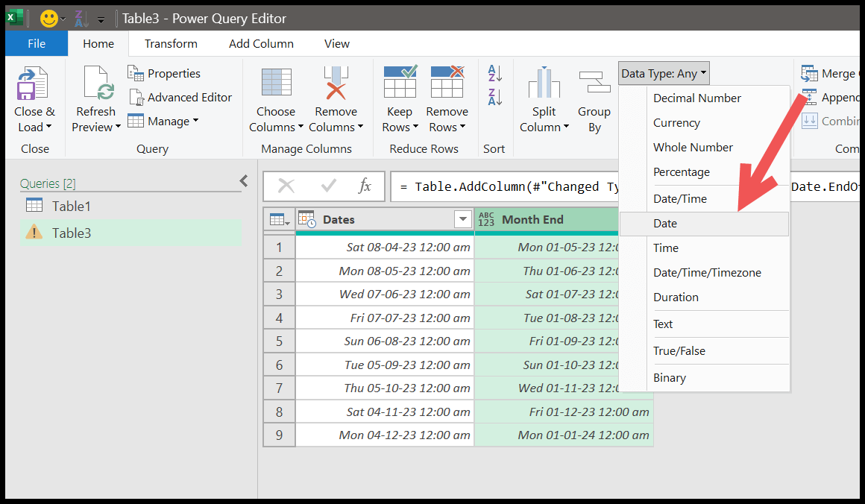The height and width of the screenshot is (504, 865).
Task: Open the Advanced Editor
Action: [180, 98]
